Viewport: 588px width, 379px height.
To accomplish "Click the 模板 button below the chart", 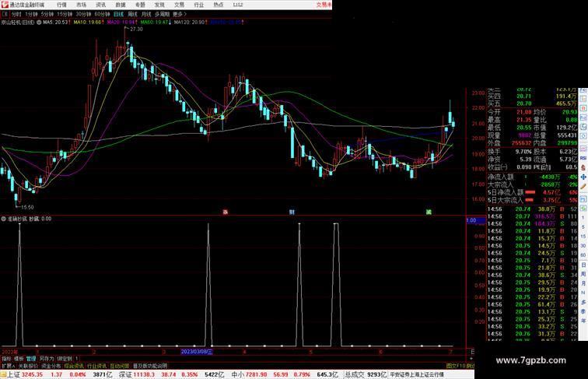I will pyautogui.click(x=19, y=359).
